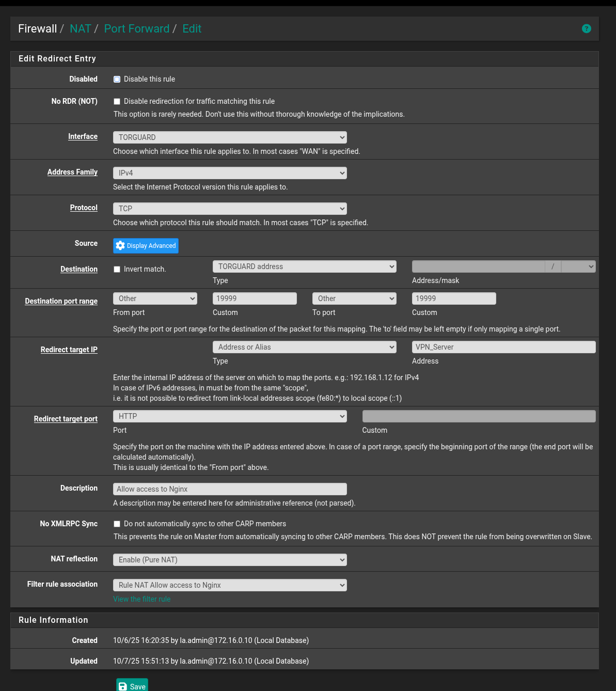Viewport: 616px width, 691px height.
Task: Open the Address Family IPv4 dropdown
Action: (230, 173)
